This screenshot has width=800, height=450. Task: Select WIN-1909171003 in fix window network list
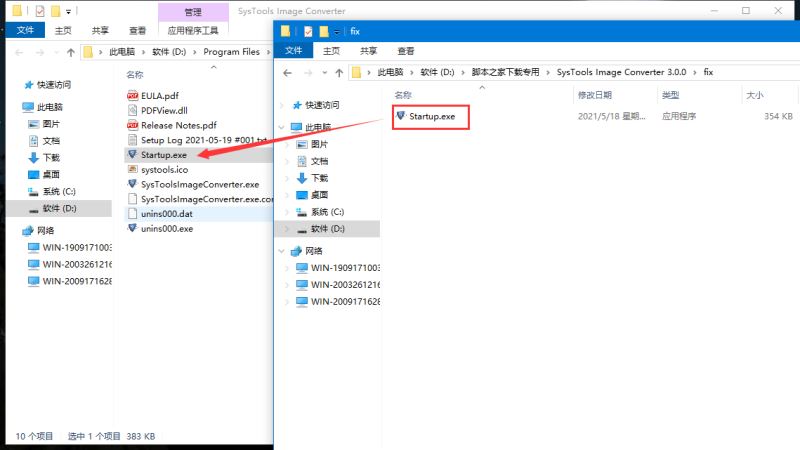coord(345,267)
